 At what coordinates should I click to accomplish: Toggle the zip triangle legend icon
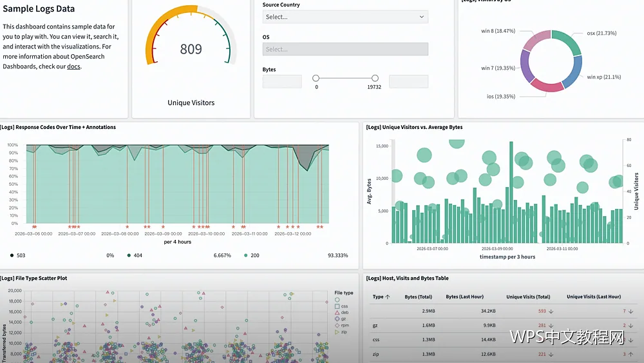click(337, 332)
